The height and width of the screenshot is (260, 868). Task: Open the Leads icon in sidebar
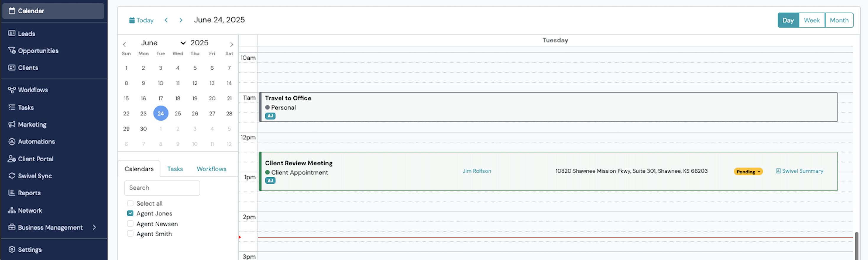coord(12,33)
